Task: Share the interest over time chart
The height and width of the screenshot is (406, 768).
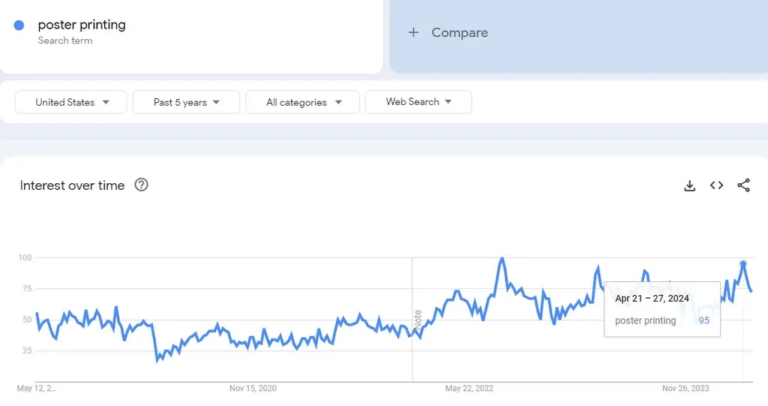Action: pyautogui.click(x=743, y=185)
